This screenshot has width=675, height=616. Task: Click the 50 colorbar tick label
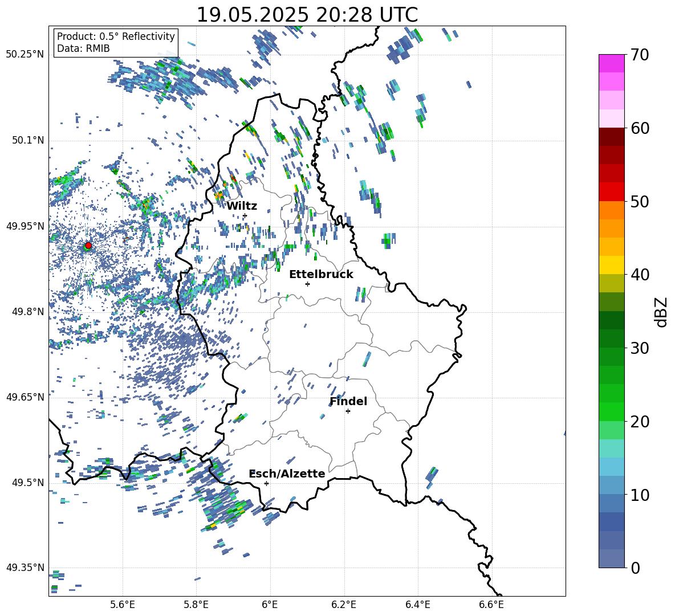point(640,202)
